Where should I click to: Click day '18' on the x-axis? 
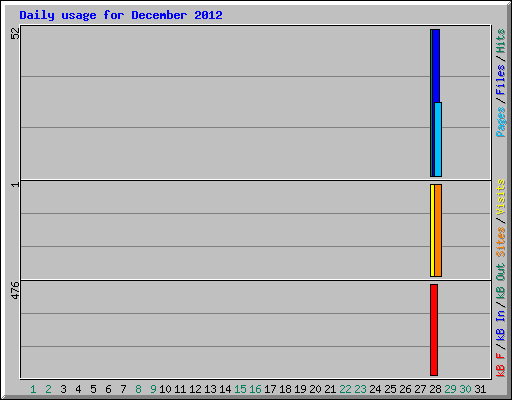285,389
